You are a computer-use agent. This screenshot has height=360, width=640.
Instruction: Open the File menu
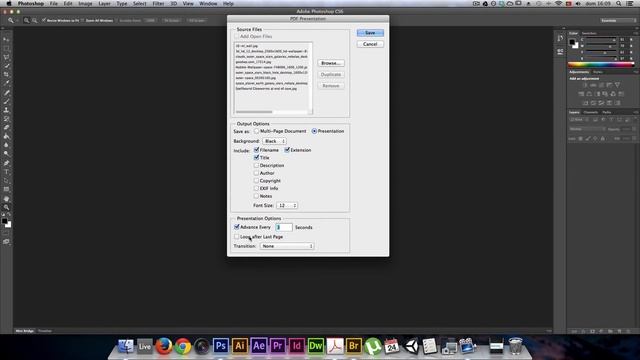click(x=54, y=4)
